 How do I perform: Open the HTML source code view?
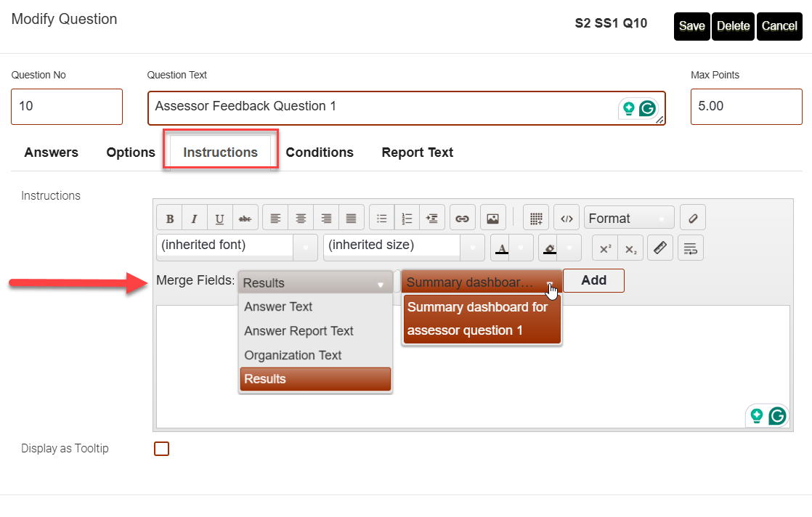click(567, 219)
